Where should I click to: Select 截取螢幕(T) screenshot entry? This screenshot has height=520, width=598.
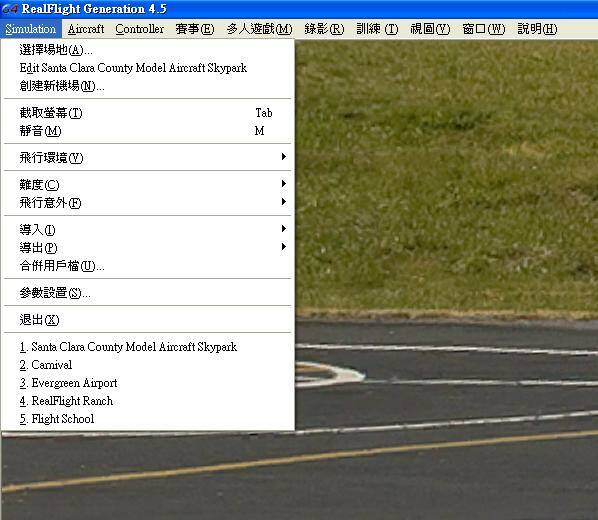(x=148, y=113)
